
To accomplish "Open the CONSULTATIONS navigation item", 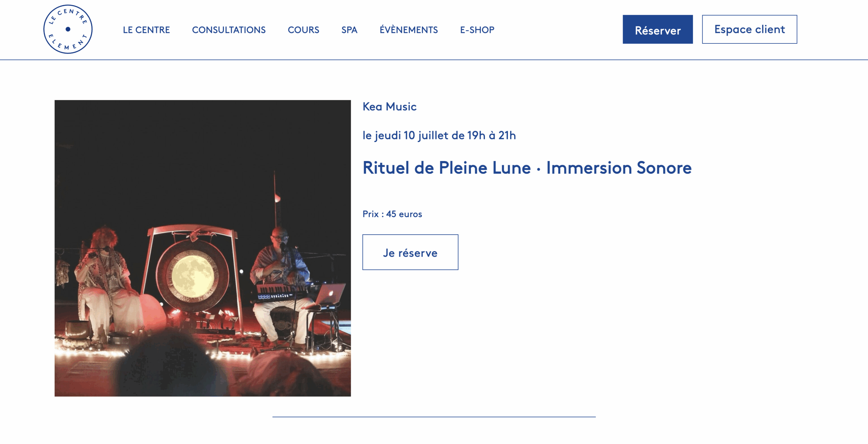I will 229,30.
